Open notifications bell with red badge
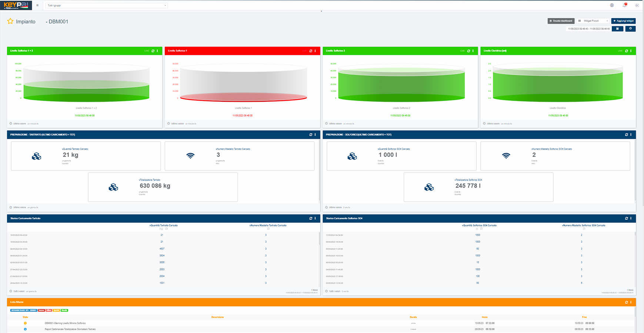 pyautogui.click(x=625, y=5)
